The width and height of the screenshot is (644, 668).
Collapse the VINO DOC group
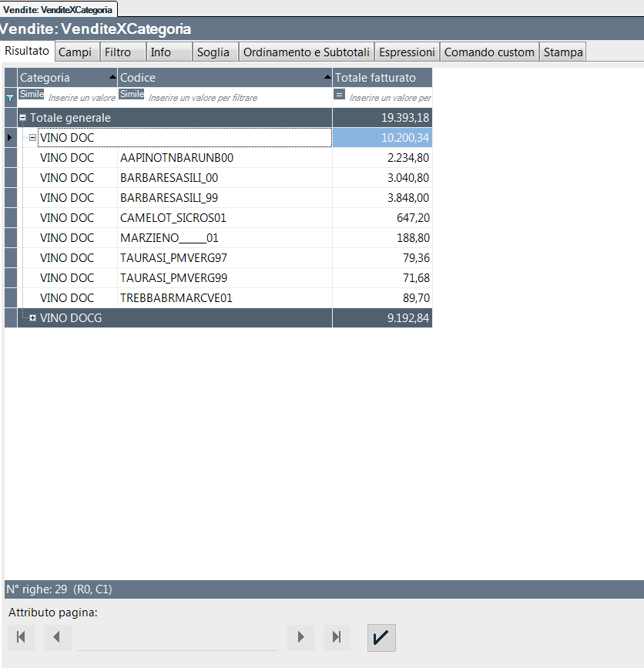click(32, 138)
